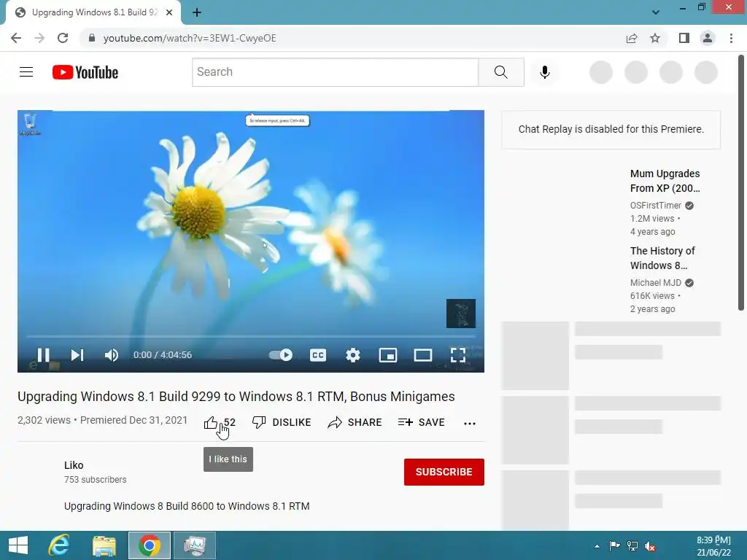This screenshot has width=747, height=560.
Task: Open the taskbar clock showing 8:39 PM
Action: point(713,546)
